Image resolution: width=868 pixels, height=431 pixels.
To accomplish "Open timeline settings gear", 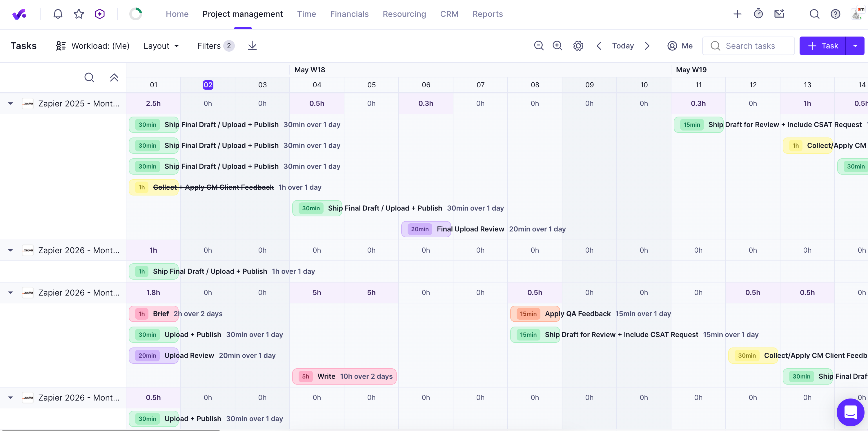I will point(578,46).
